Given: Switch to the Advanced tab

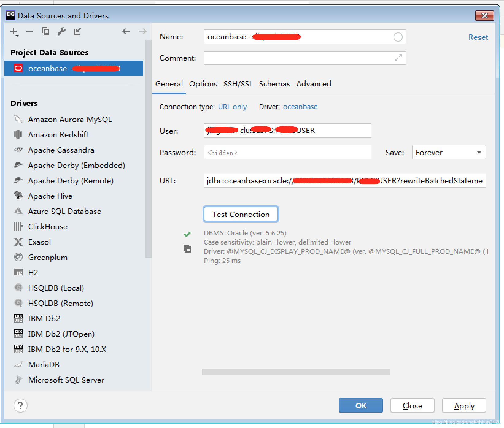Looking at the screenshot, I should (314, 84).
